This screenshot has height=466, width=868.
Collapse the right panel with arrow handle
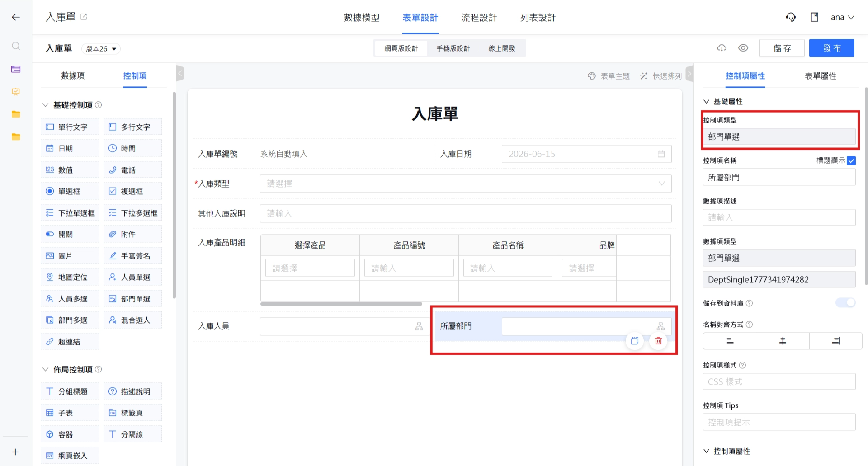point(689,73)
